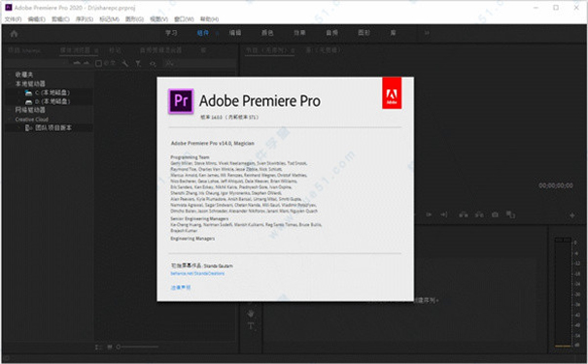588x364 pixels.
Task: Switch media browser to list view
Action: (98, 347)
